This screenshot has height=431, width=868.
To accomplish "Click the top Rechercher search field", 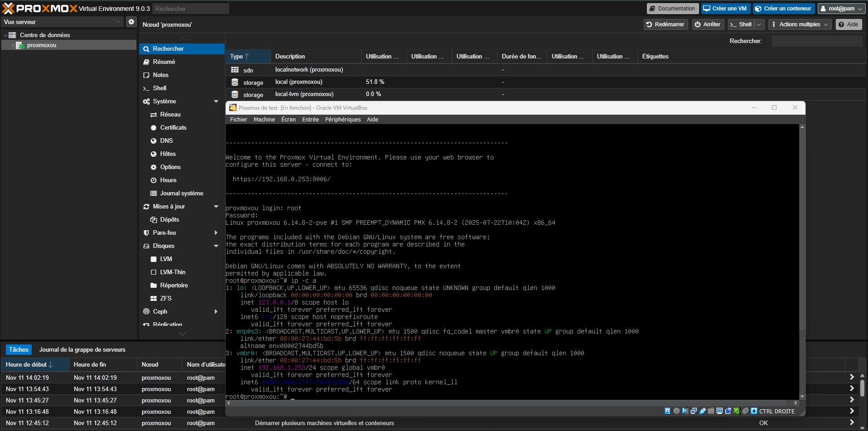I will coord(190,9).
